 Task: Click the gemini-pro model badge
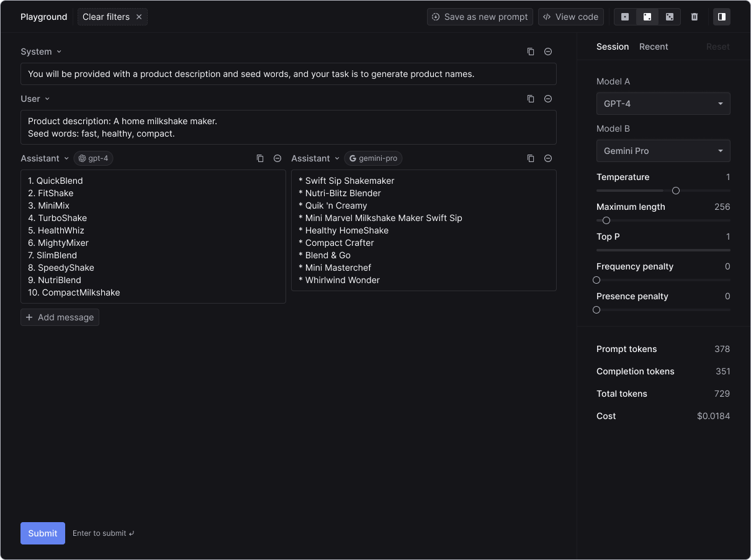coord(373,158)
